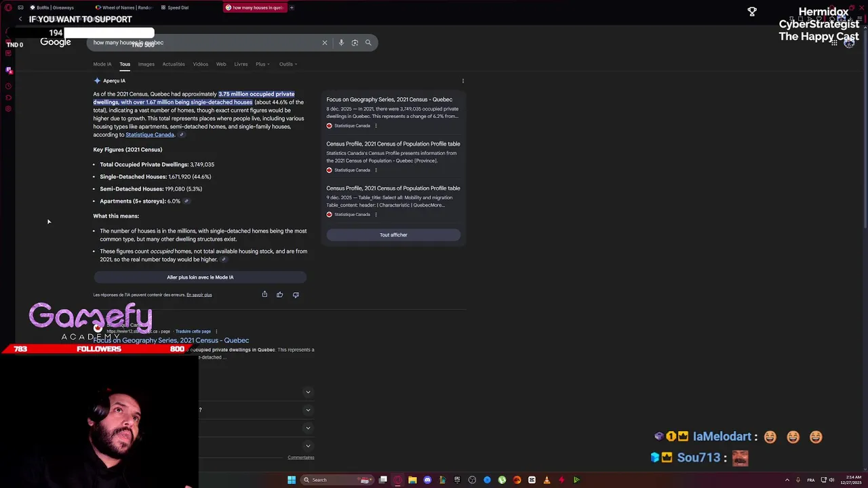Click the Windows taskbar Search box
The width and height of the screenshot is (868, 488).
(x=337, y=480)
